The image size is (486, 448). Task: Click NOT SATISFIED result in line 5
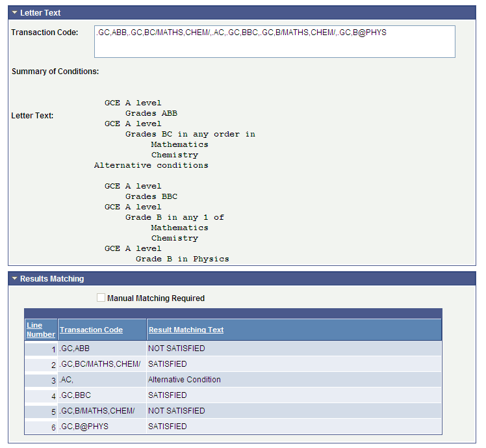[176, 411]
